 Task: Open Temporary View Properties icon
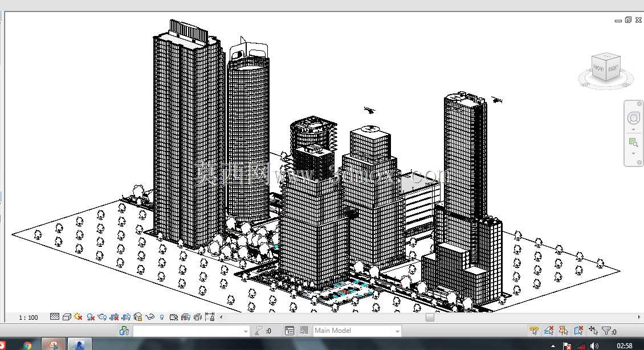(174, 317)
